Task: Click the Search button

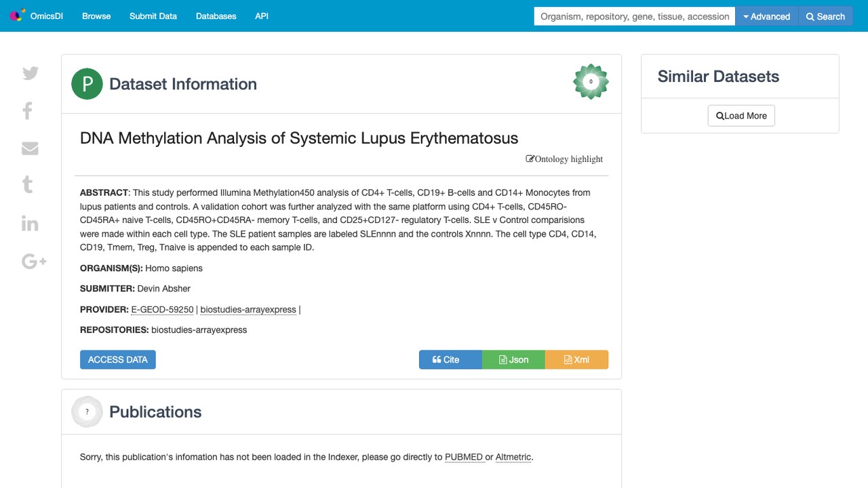Action: tap(825, 16)
